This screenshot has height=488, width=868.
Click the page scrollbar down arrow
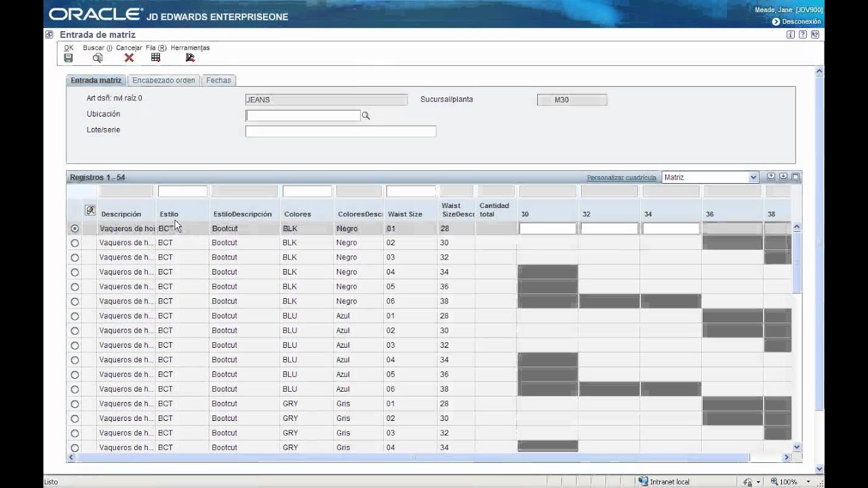819,468
